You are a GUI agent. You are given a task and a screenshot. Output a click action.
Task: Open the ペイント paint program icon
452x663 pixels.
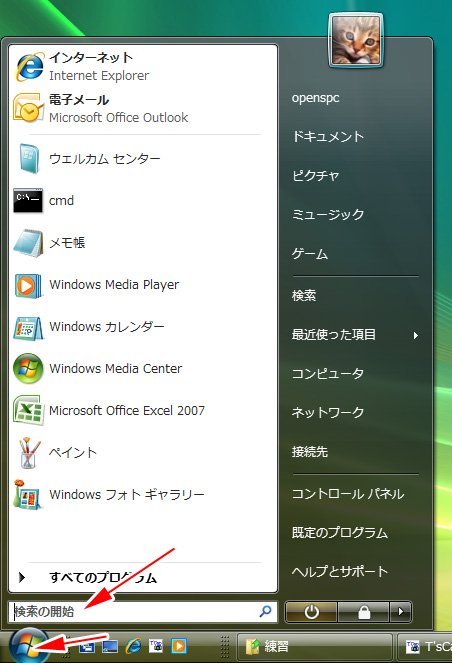point(29,452)
